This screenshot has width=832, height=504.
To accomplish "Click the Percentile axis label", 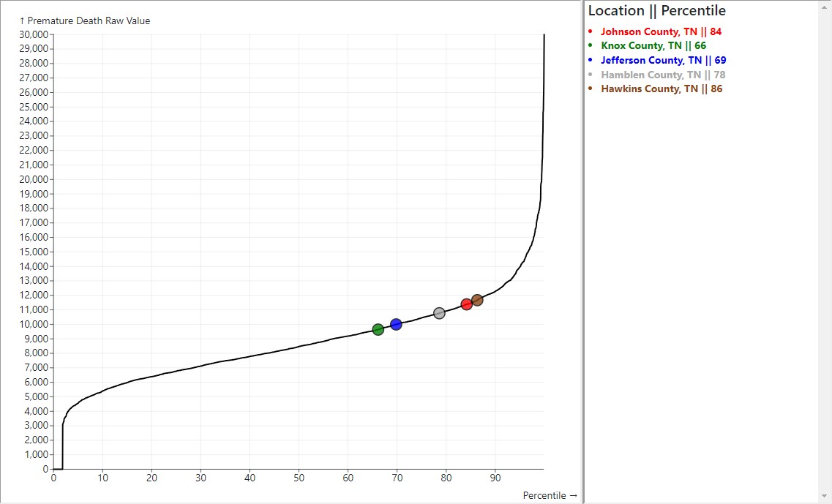I will tap(550, 495).
